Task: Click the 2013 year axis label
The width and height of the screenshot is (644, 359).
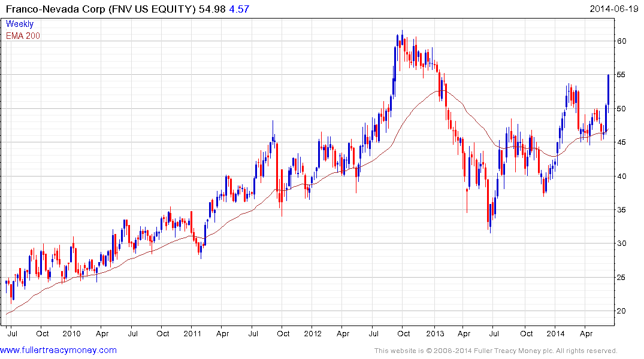Action: pyautogui.click(x=435, y=333)
